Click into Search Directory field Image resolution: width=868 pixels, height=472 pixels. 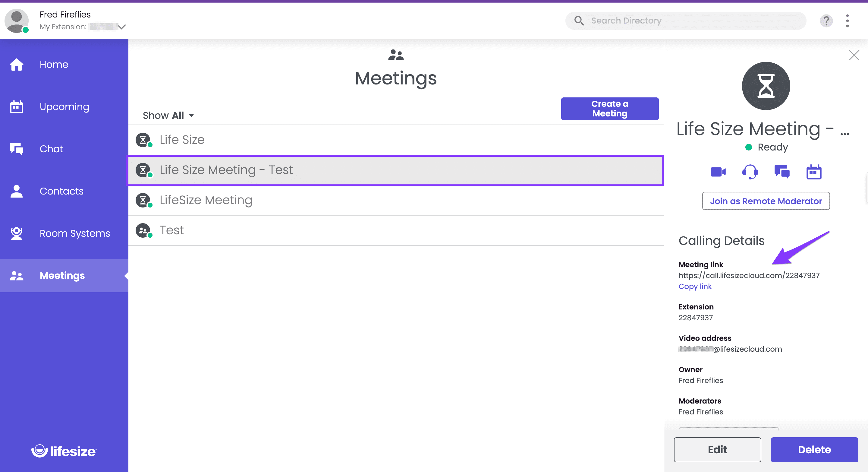(686, 21)
